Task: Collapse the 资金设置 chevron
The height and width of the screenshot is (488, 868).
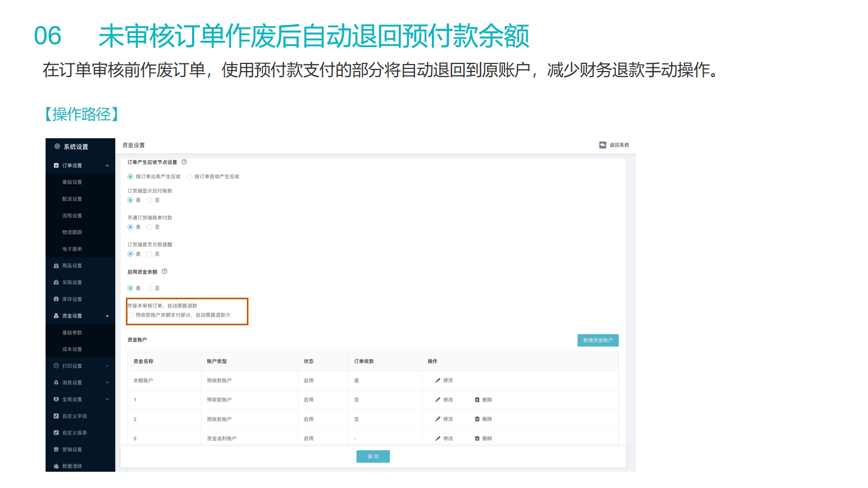Action: pyautogui.click(x=107, y=316)
